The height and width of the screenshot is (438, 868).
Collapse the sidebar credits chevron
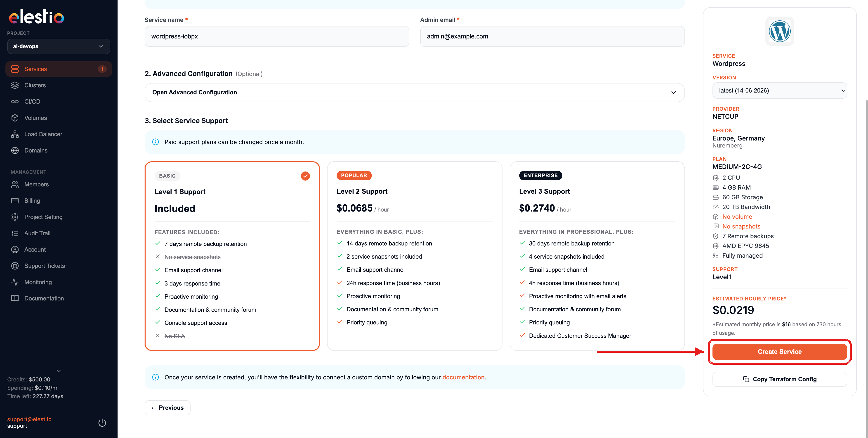(59, 371)
